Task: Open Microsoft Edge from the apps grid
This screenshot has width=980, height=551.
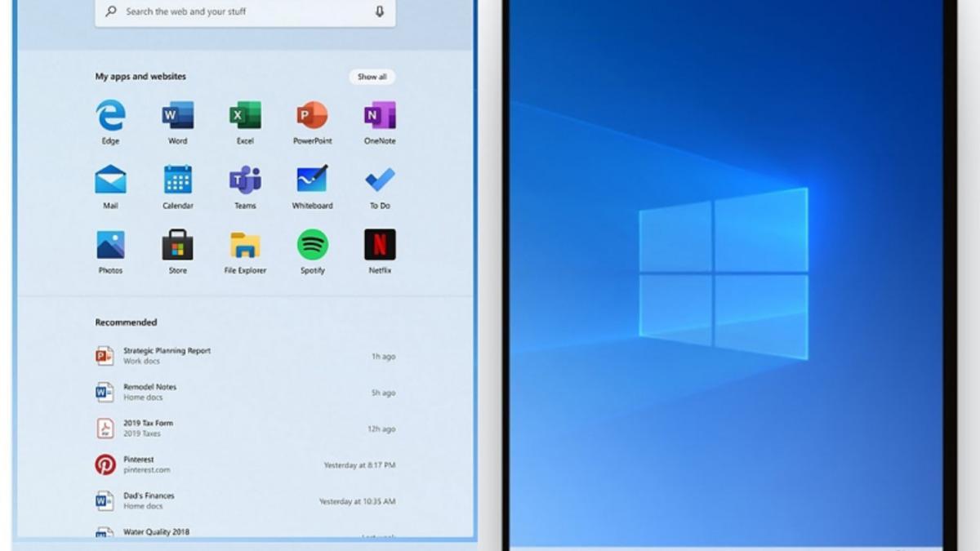Action: pos(110,117)
